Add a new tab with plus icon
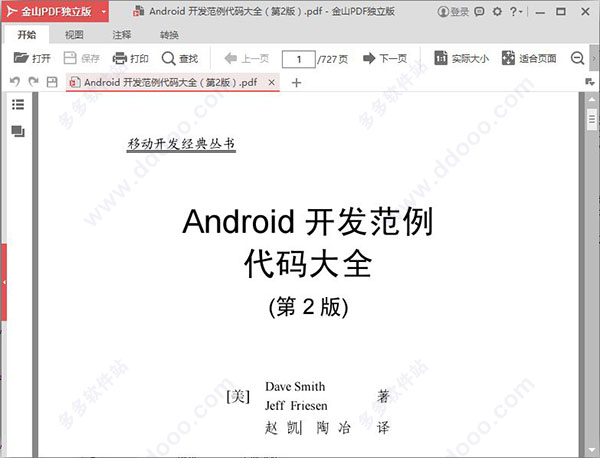 click(x=296, y=83)
